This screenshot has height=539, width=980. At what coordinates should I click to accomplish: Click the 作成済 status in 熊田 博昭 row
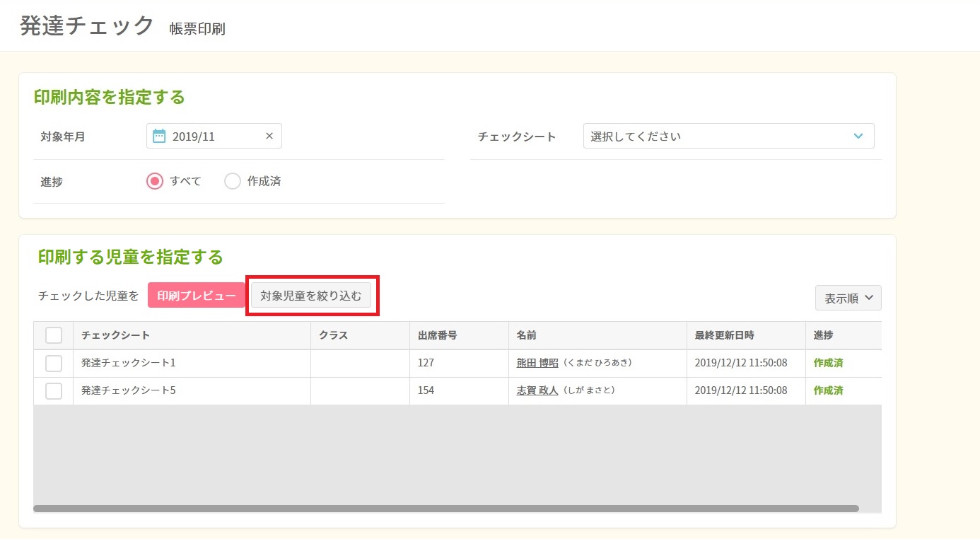[828, 363]
